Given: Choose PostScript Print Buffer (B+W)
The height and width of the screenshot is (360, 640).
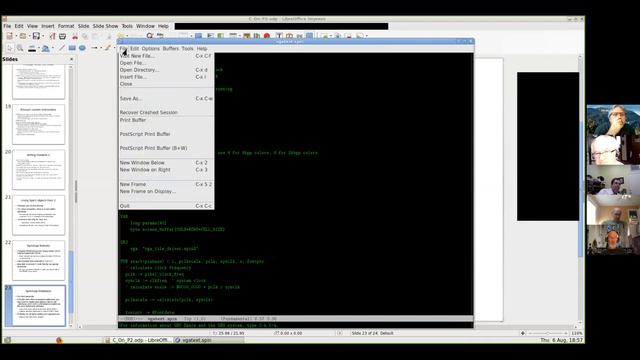Looking at the screenshot, I should tap(166, 148).
